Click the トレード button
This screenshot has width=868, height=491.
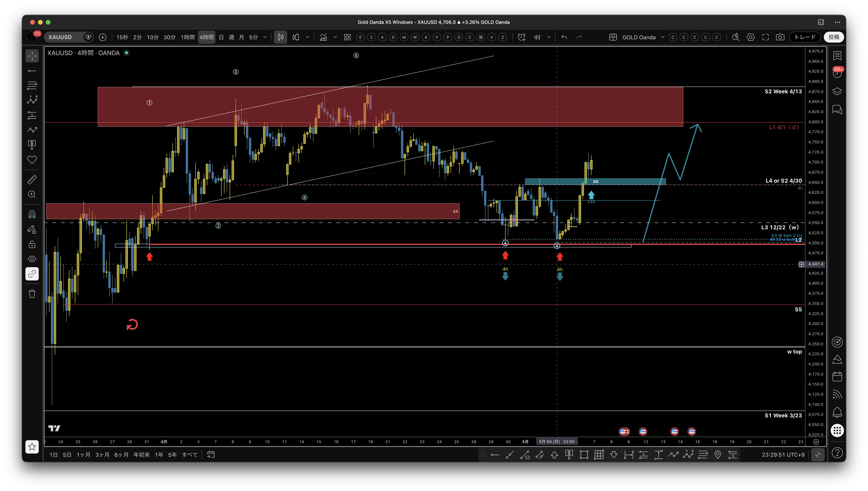(805, 37)
